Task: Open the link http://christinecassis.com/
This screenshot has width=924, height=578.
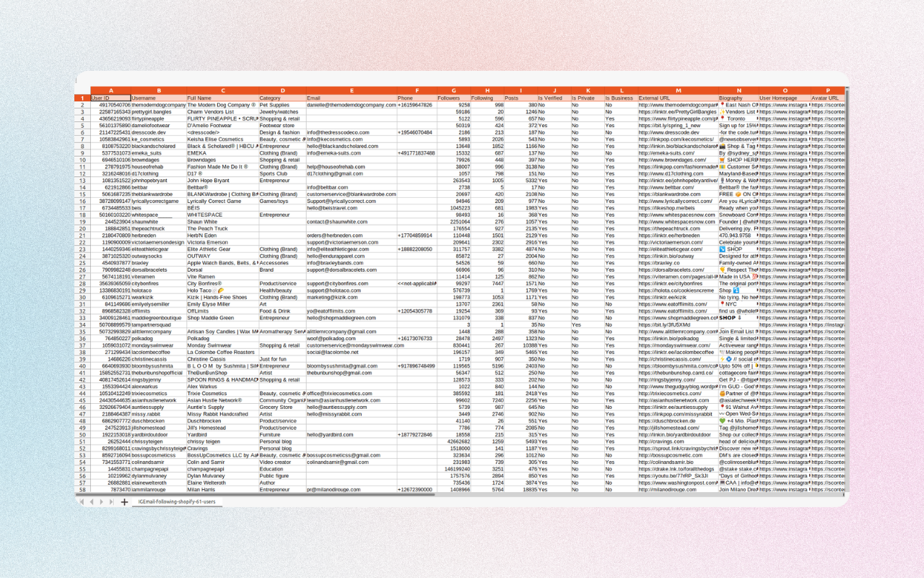Action: pos(678,359)
